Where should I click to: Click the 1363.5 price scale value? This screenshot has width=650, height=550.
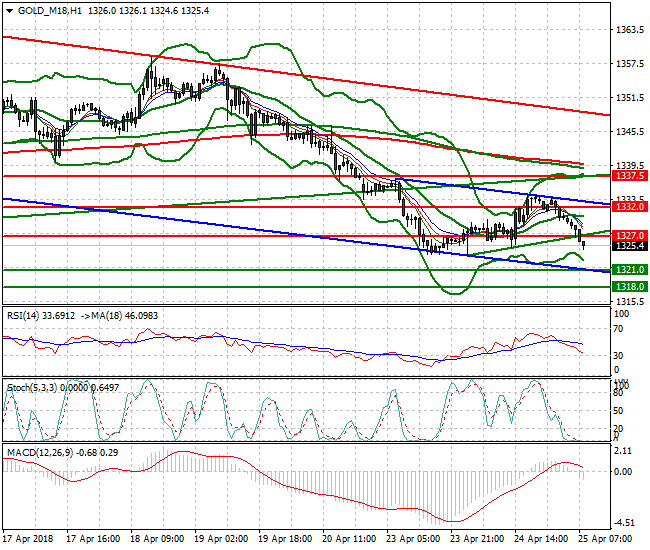[x=630, y=30]
